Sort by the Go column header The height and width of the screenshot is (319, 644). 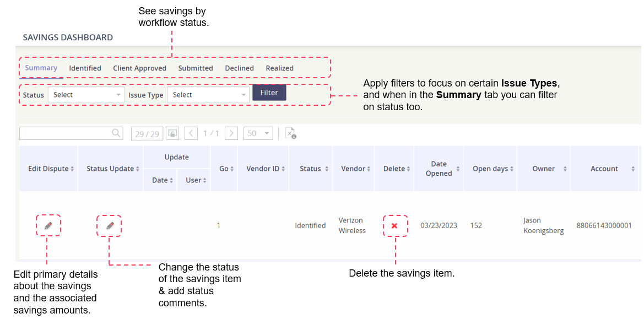224,169
